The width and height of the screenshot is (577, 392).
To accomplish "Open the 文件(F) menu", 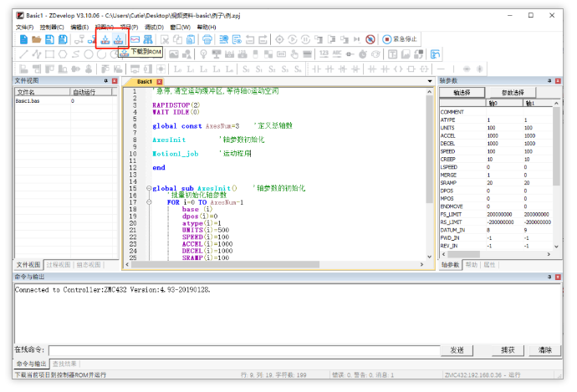I will click(x=24, y=28).
